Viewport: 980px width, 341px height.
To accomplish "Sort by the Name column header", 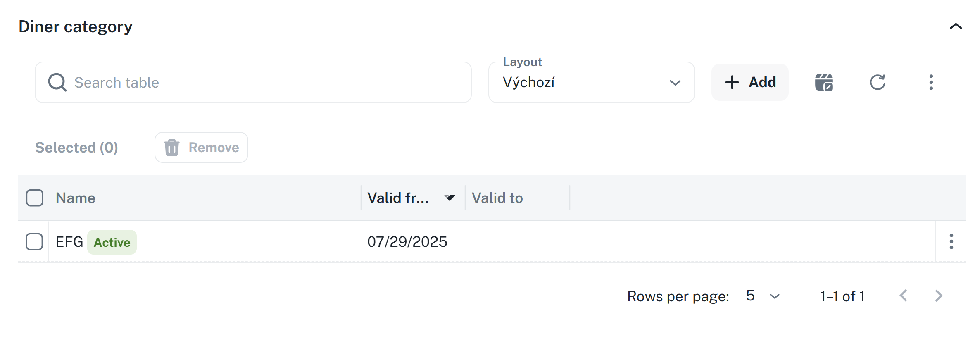I will (76, 198).
